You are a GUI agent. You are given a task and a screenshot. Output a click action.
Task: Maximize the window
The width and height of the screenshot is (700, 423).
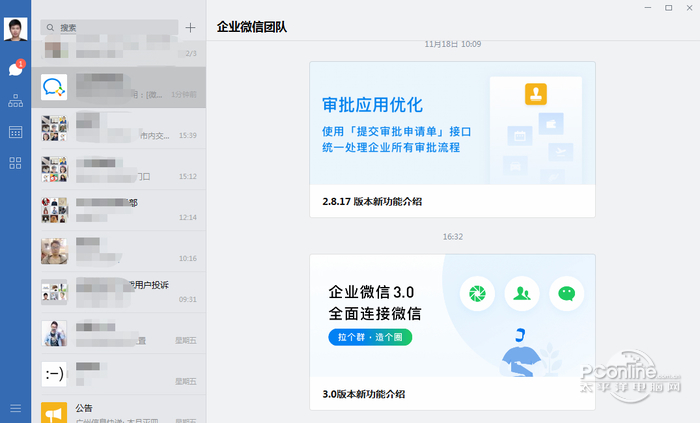pyautogui.click(x=668, y=8)
